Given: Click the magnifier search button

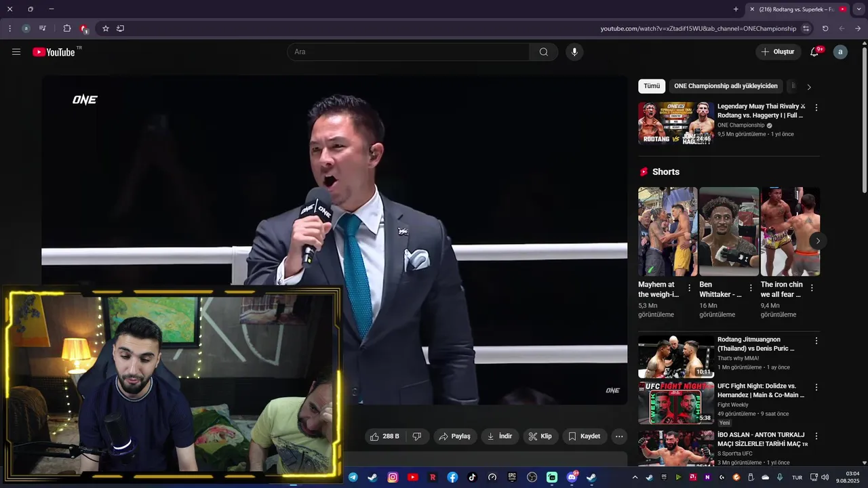Looking at the screenshot, I should pyautogui.click(x=544, y=52).
